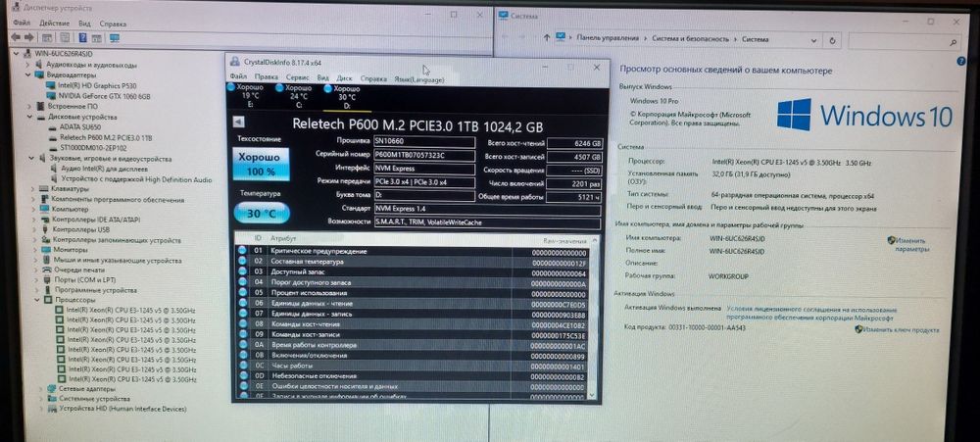Open Правка menu in CrystalDiskInfo
This screenshot has width=980, height=442.
267,78
